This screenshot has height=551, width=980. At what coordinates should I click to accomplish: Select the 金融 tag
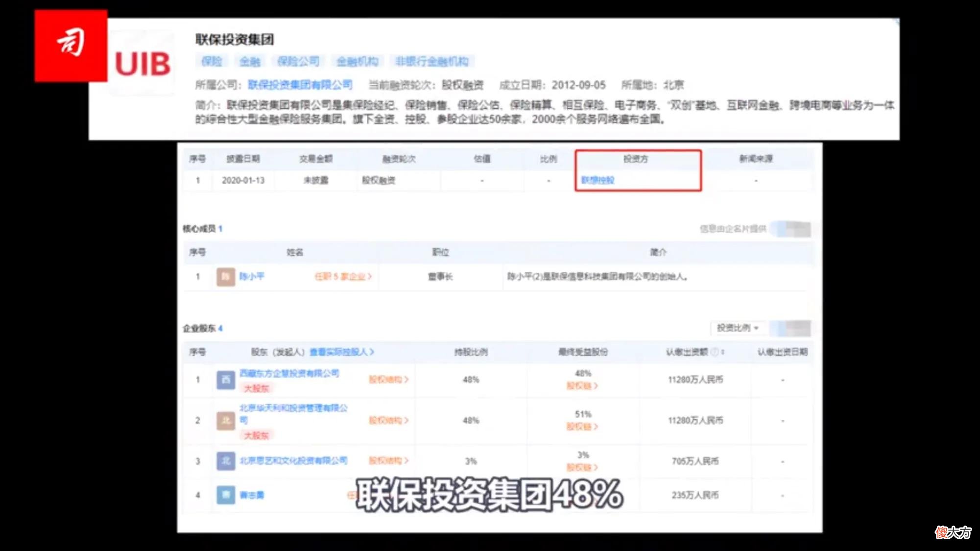250,61
